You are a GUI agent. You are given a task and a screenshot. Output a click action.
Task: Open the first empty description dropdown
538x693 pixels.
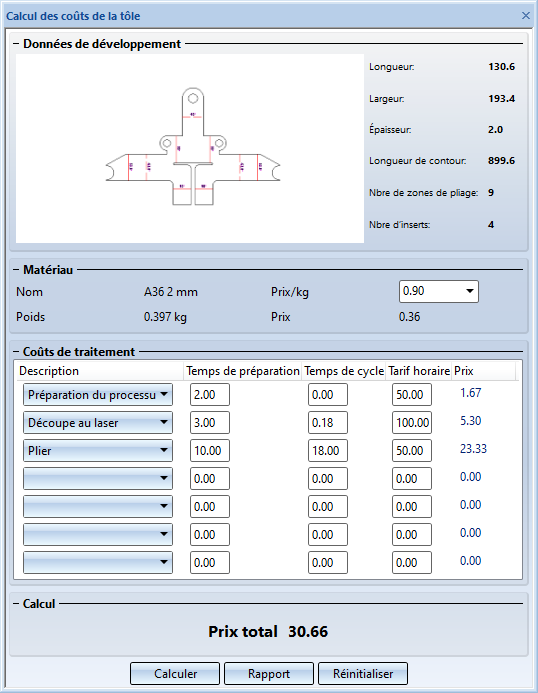pos(98,479)
